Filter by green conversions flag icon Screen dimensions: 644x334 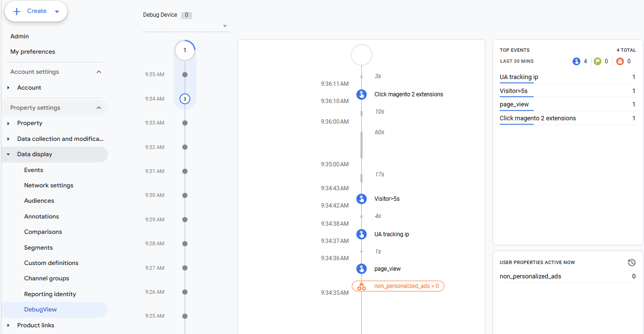click(597, 61)
